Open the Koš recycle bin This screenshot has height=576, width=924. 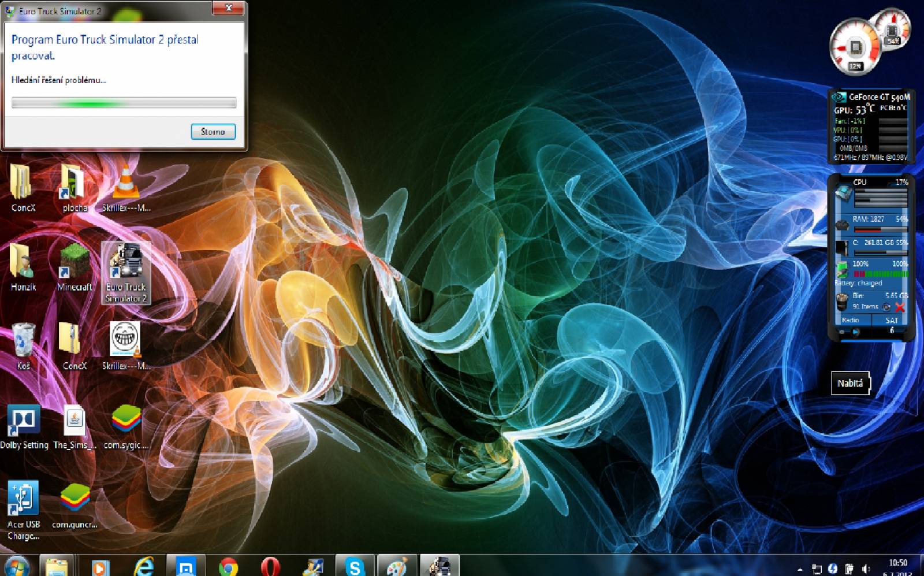pyautogui.click(x=23, y=345)
